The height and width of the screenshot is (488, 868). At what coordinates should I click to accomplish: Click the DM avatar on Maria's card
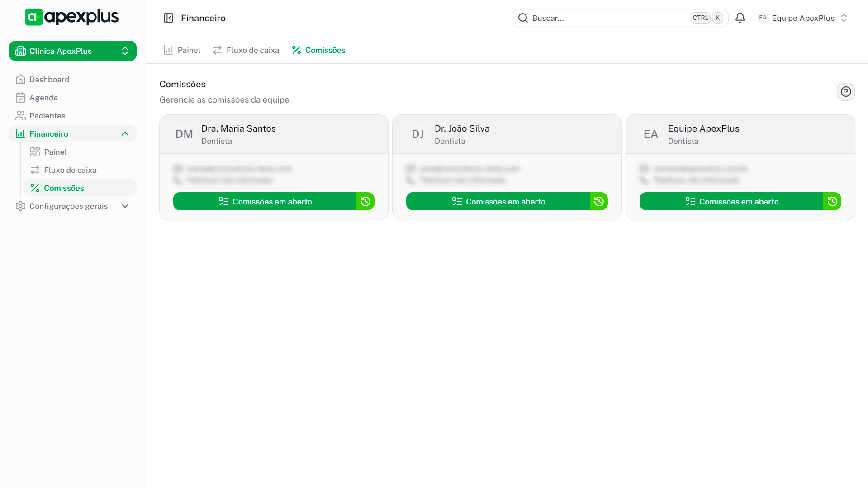pos(184,134)
